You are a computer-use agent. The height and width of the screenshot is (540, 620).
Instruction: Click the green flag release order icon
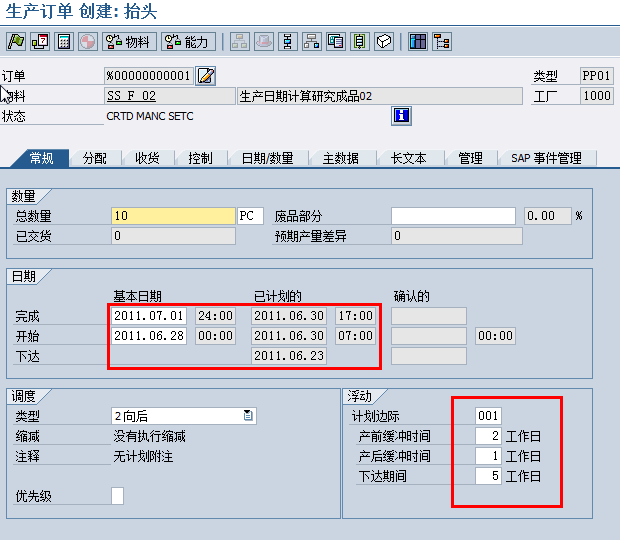(16, 42)
